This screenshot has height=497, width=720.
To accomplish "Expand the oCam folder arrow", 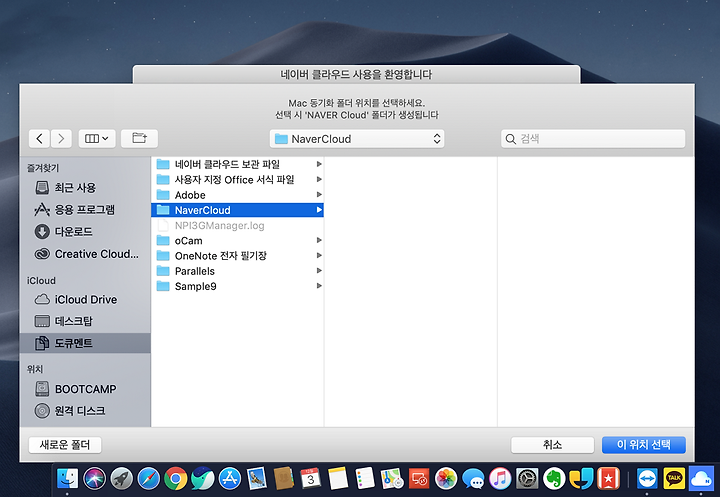I will point(319,240).
